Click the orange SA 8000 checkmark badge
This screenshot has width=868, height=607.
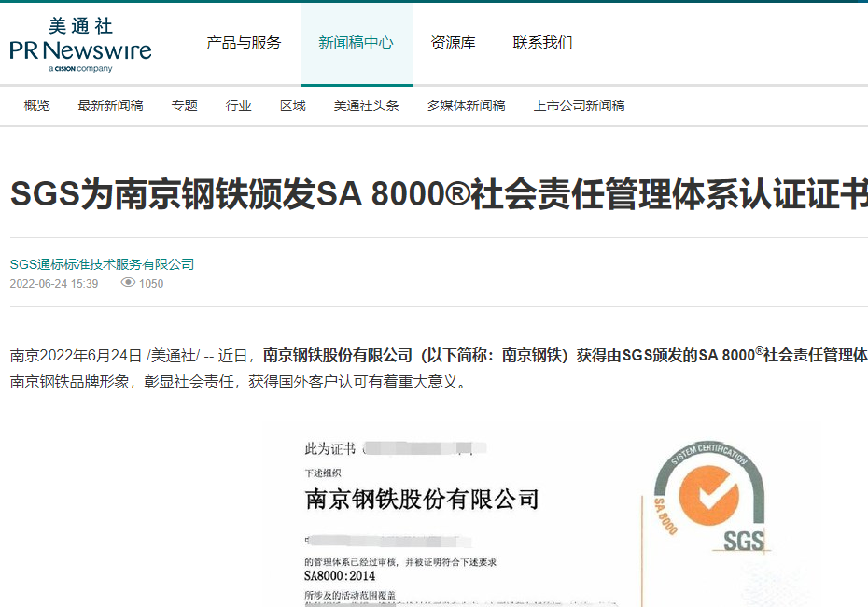[709, 495]
